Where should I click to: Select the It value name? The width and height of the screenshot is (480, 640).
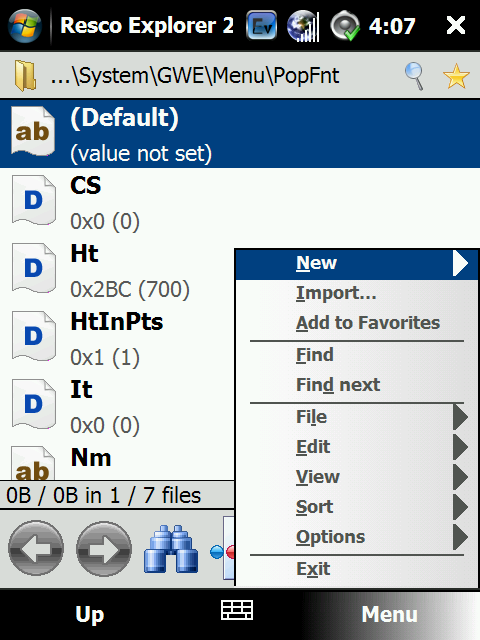pyautogui.click(x=81, y=389)
